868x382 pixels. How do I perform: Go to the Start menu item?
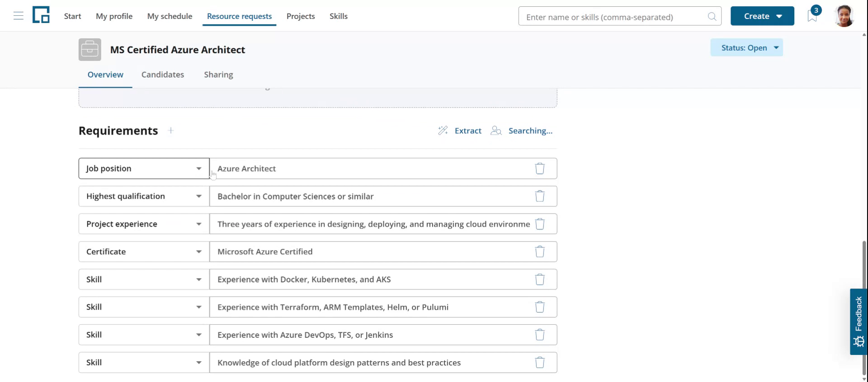point(72,16)
